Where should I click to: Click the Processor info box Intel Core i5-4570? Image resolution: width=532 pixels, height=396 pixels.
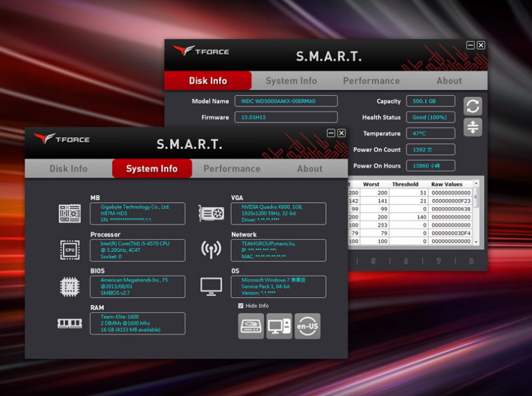point(138,251)
